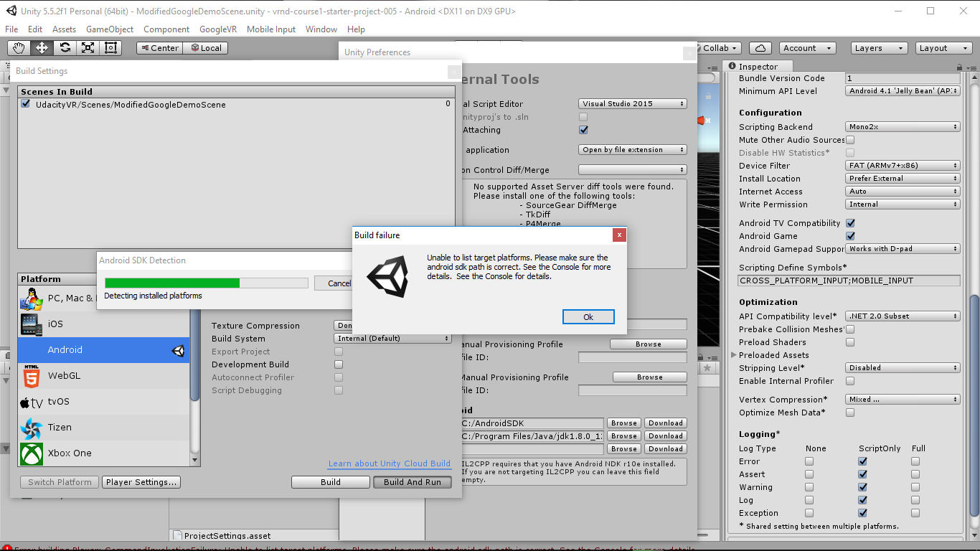Click the Inspector lock icon

pos(958,66)
